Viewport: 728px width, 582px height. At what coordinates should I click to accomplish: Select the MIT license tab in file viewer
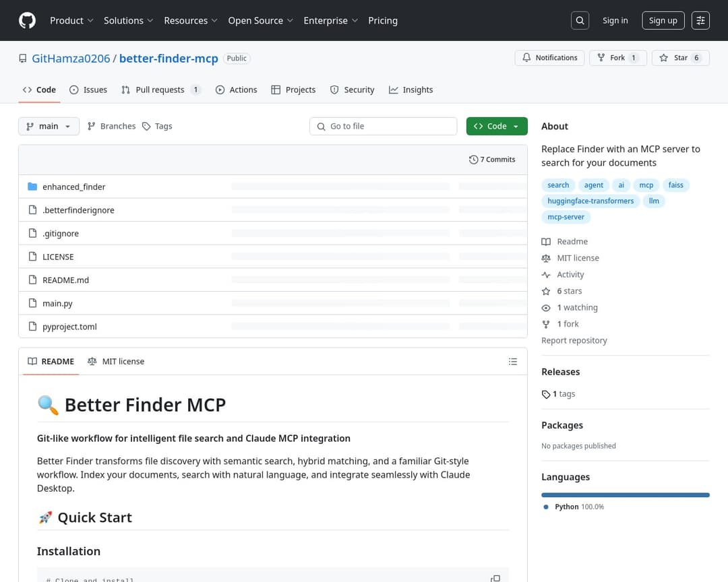(116, 361)
